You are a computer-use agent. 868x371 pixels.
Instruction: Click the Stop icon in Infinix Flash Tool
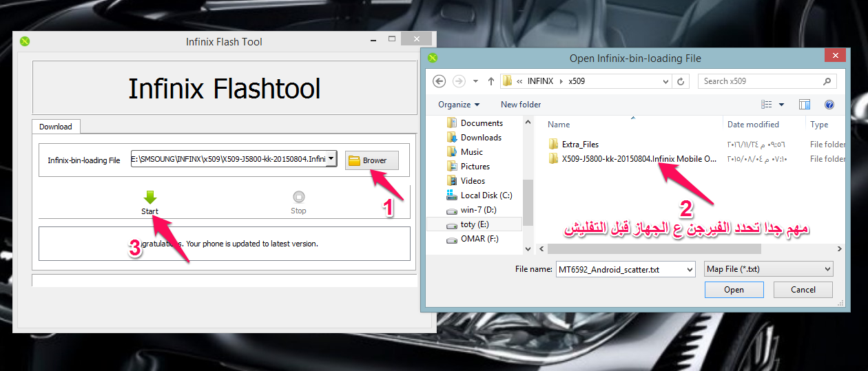(x=298, y=197)
